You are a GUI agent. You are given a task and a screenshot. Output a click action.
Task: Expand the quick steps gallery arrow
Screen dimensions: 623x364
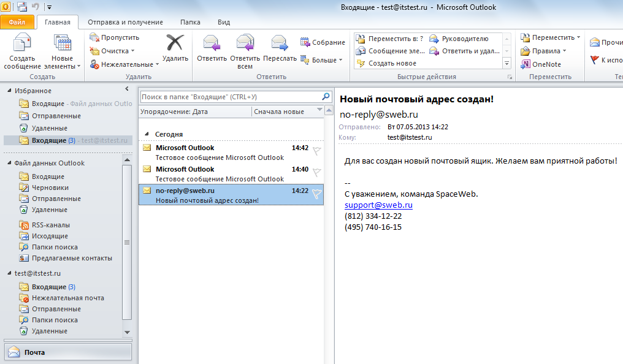506,63
